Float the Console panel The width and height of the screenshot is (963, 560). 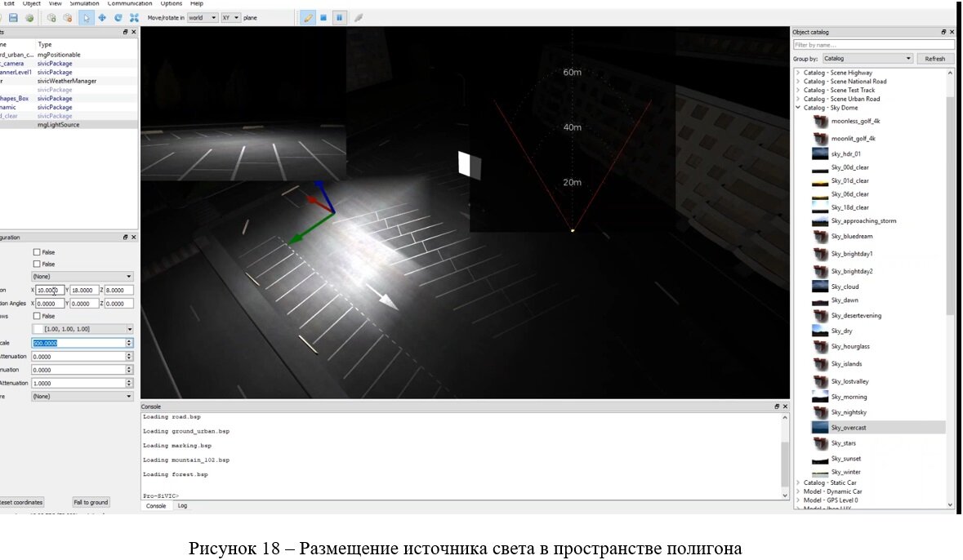[776, 407]
